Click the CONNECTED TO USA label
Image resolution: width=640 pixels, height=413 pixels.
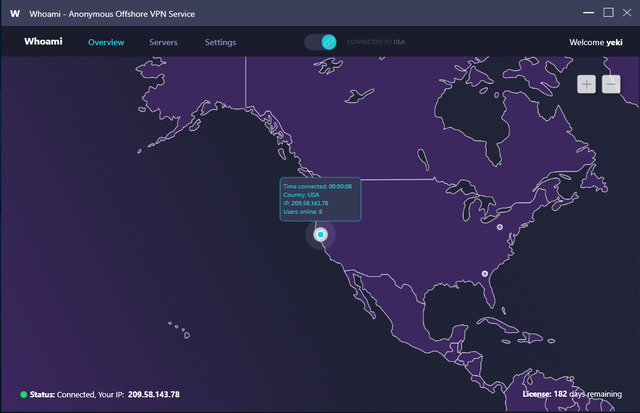(x=376, y=42)
